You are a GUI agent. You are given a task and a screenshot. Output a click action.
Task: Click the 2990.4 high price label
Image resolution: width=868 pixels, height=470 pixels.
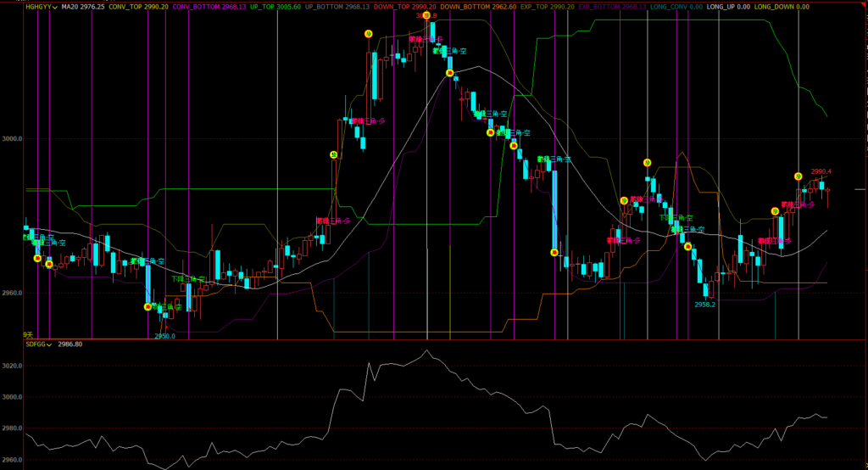[x=821, y=171]
